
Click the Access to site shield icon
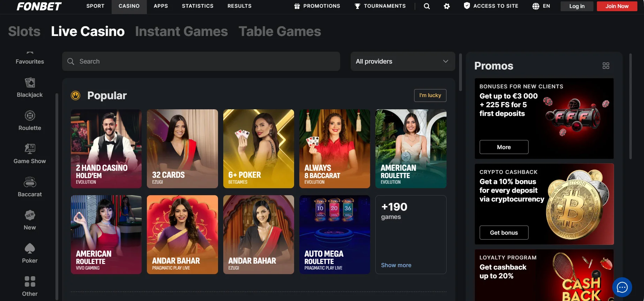click(x=467, y=6)
